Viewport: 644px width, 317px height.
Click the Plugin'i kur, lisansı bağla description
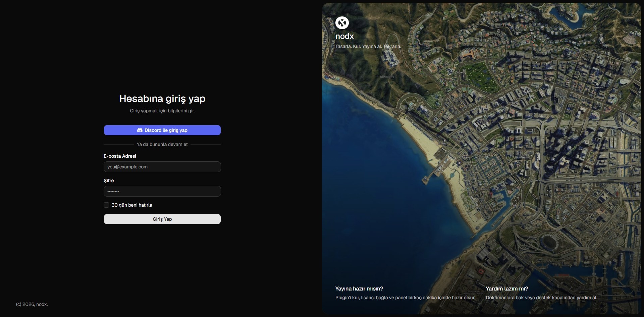pos(406,298)
